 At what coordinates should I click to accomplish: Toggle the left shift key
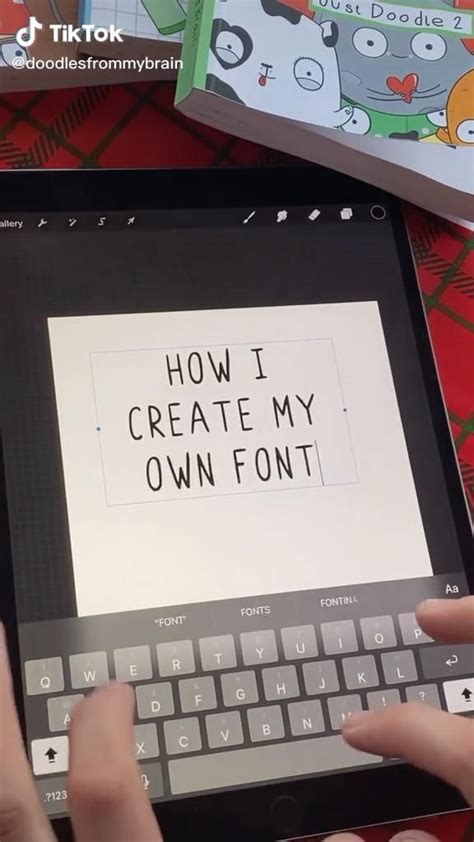pyautogui.click(x=50, y=755)
